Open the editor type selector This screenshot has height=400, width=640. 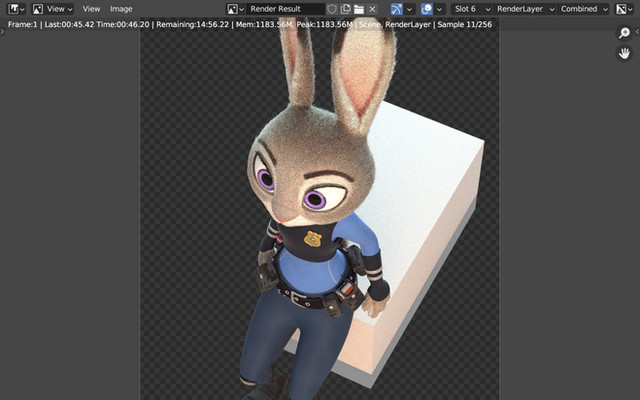pyautogui.click(x=16, y=9)
